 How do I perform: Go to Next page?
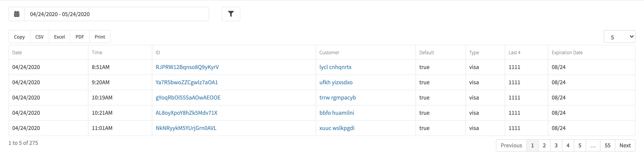[625, 145]
